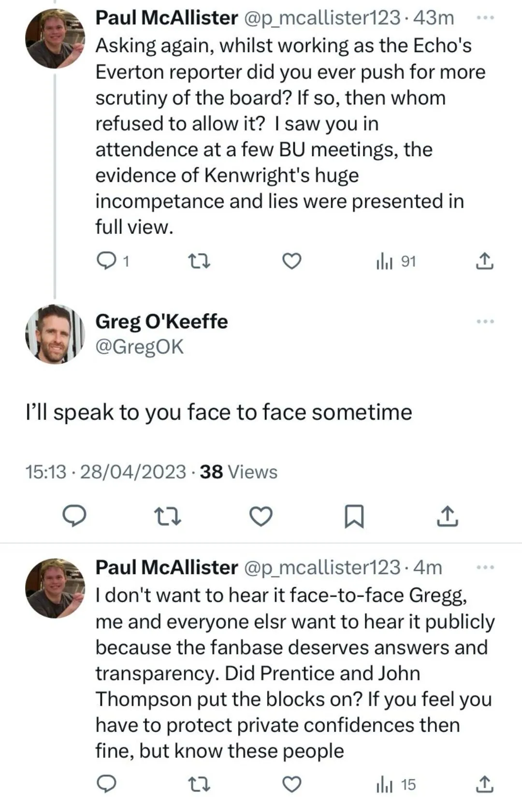The width and height of the screenshot is (522, 812).
Task: Open Paul McAllister's name in the first tweet
Action: coord(166,18)
